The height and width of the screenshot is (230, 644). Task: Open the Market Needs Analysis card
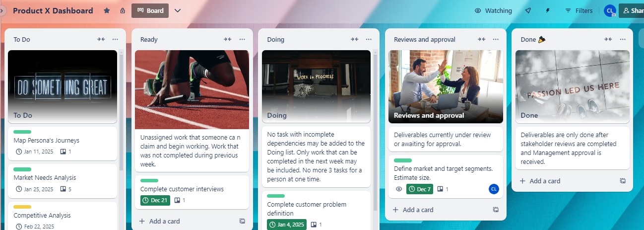(x=63, y=181)
